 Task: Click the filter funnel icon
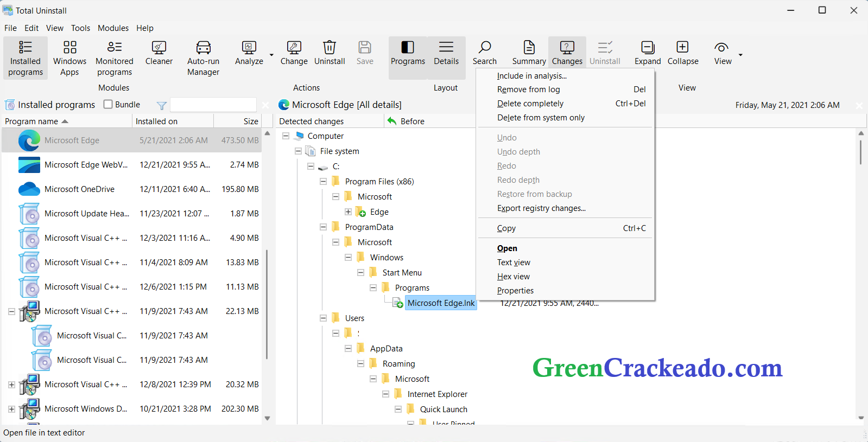(161, 105)
